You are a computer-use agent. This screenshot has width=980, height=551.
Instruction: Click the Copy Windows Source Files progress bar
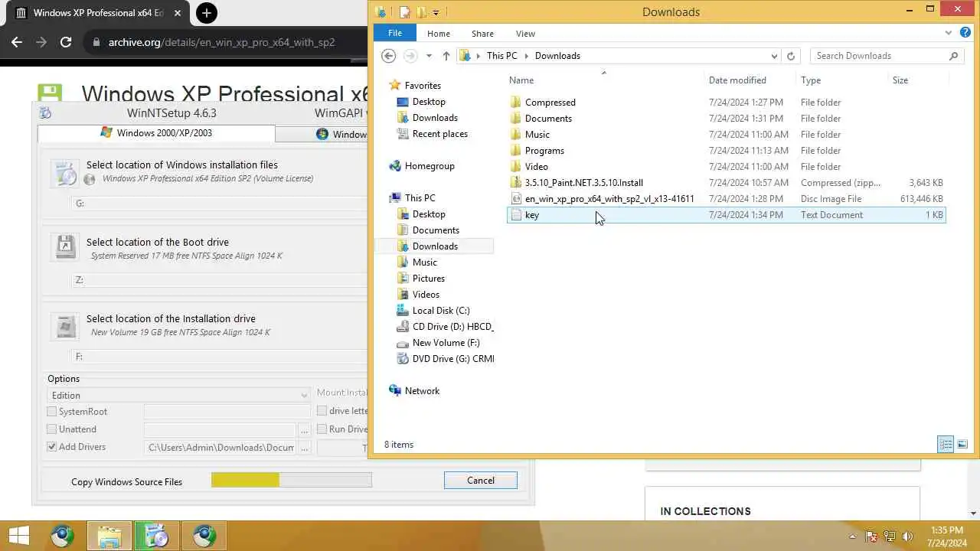pos(292,481)
